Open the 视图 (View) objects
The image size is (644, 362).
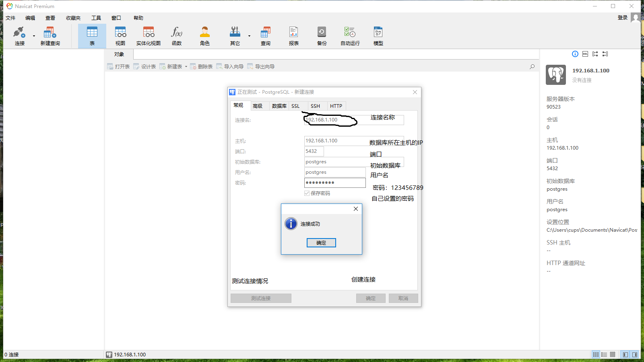[x=120, y=36]
